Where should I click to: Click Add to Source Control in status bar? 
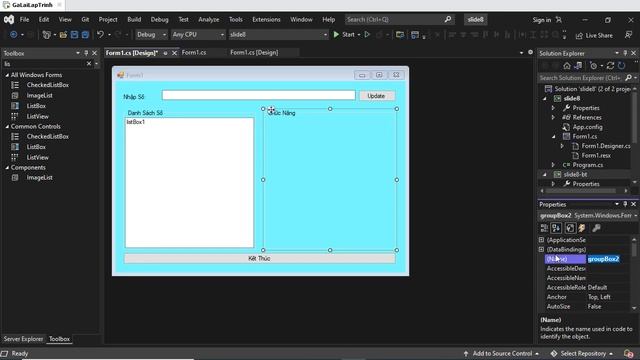tap(502, 353)
